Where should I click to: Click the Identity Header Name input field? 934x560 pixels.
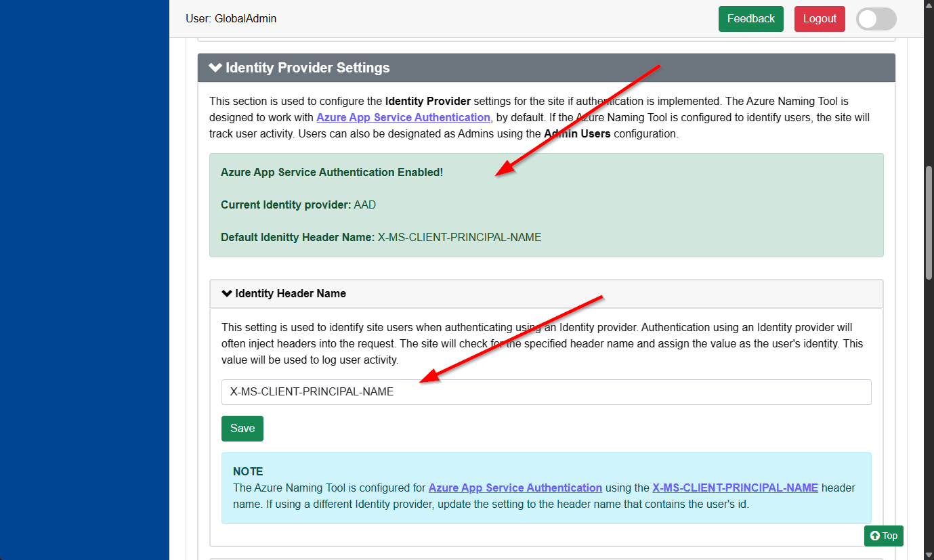(x=547, y=392)
